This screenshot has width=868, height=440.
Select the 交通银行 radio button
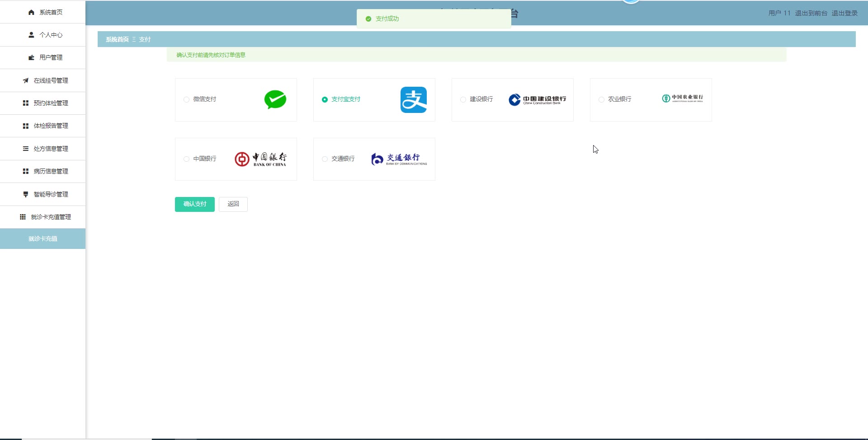(325, 159)
